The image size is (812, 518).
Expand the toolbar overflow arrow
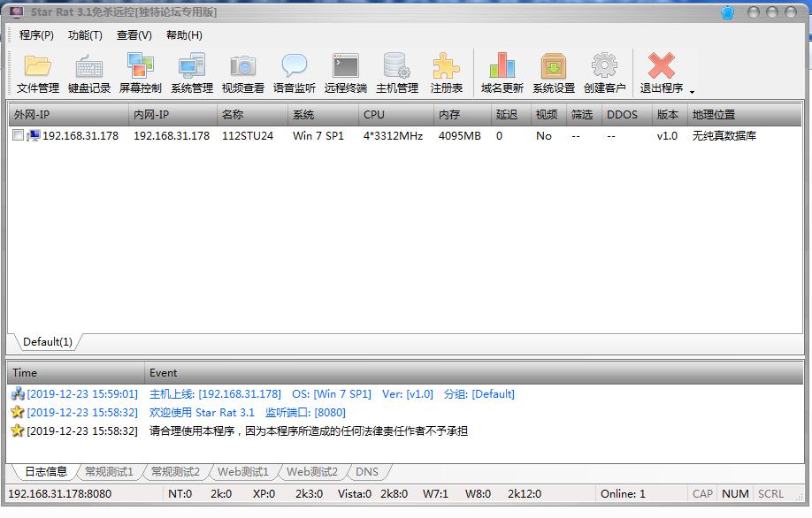coord(692,92)
